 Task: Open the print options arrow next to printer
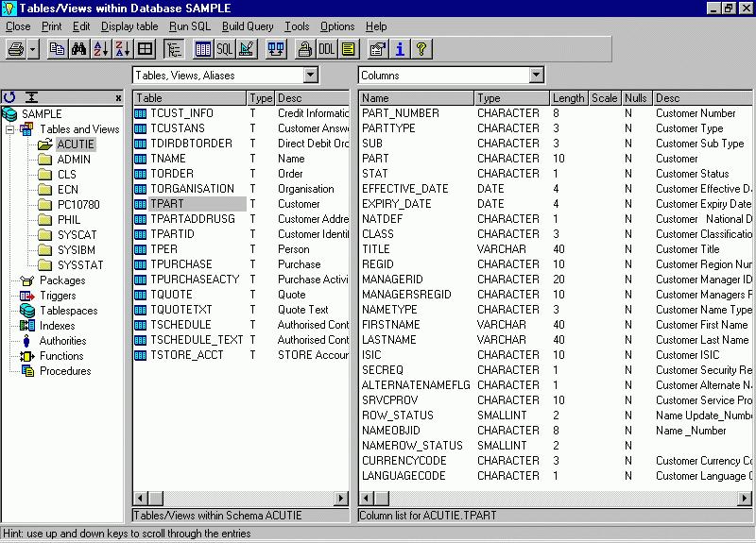tap(33, 49)
